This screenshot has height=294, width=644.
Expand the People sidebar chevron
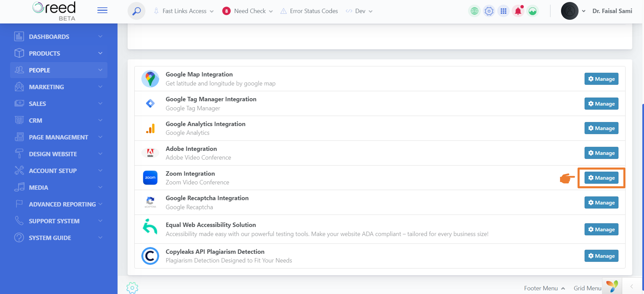[x=100, y=70]
